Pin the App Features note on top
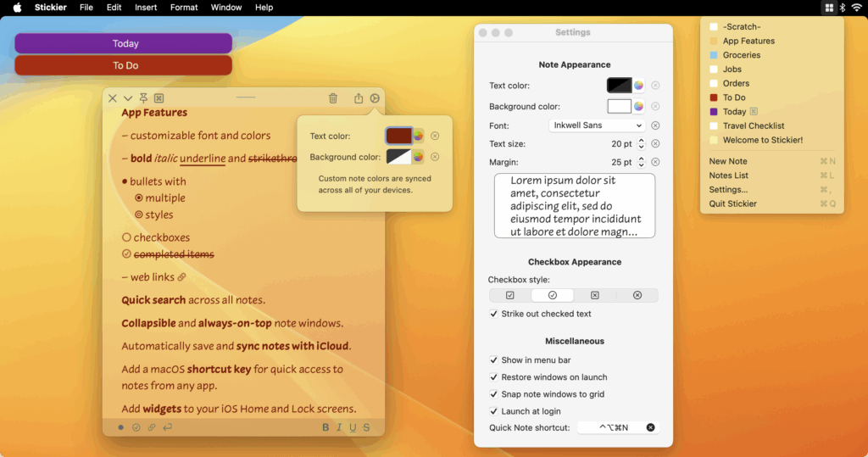 click(143, 98)
